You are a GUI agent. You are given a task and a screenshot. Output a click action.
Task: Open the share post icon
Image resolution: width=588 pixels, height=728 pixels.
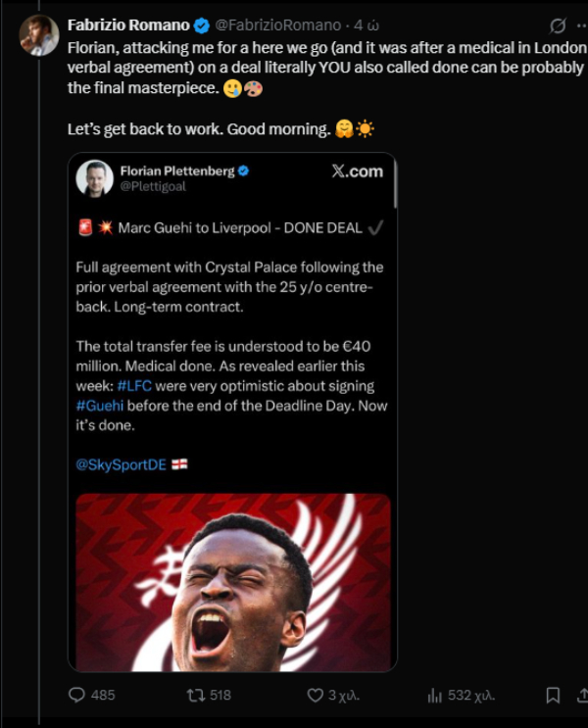click(x=582, y=695)
